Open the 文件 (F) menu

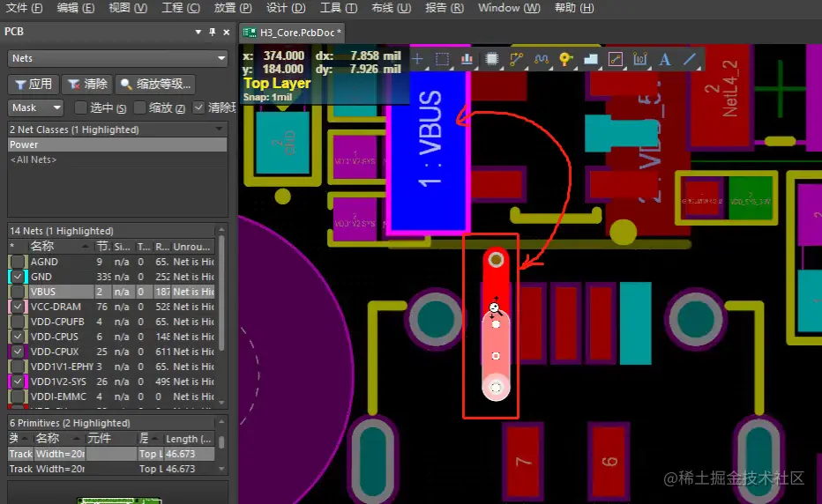click(24, 8)
